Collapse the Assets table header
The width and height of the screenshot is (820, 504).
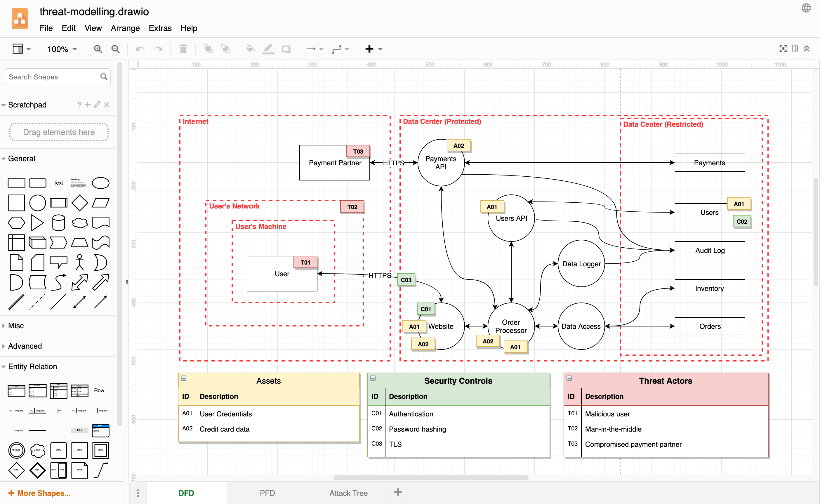(184, 377)
